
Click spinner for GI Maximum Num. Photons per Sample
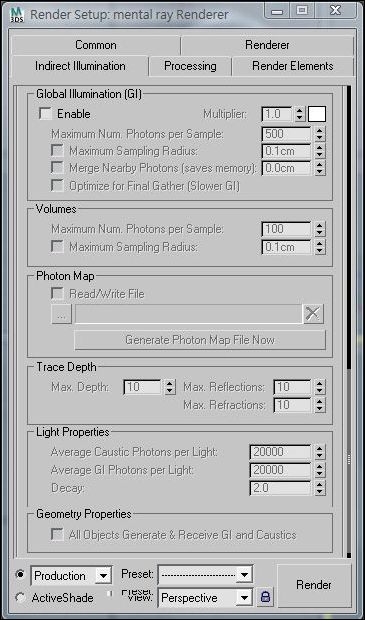point(320,134)
